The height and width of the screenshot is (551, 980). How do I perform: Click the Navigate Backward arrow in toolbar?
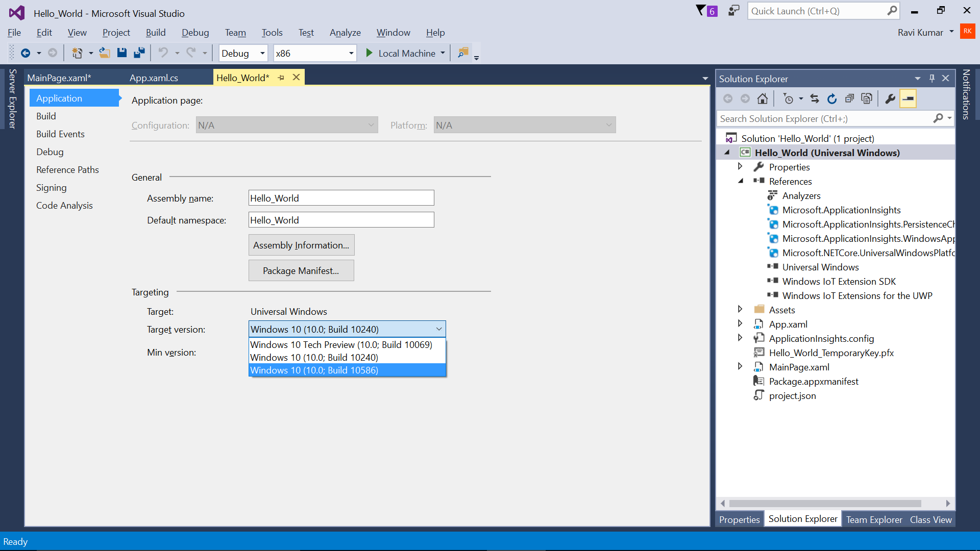[25, 53]
